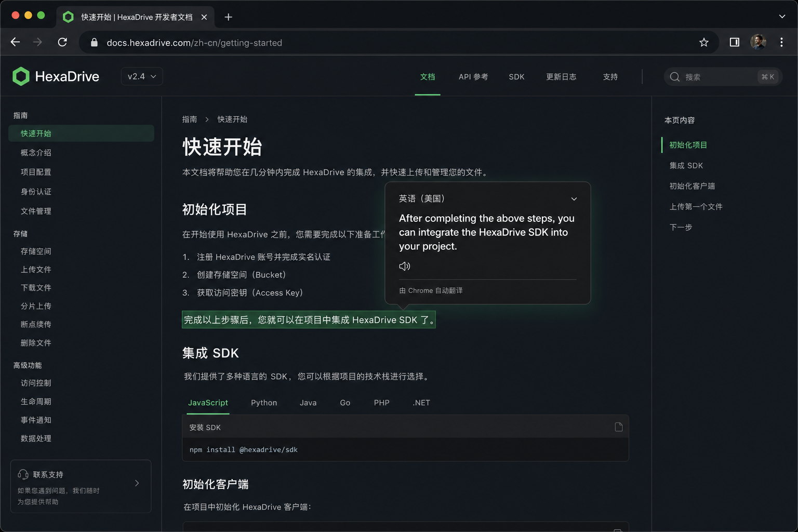Viewport: 798px width, 532px height.
Task: Click the 联系支持 card title
Action: click(x=48, y=475)
